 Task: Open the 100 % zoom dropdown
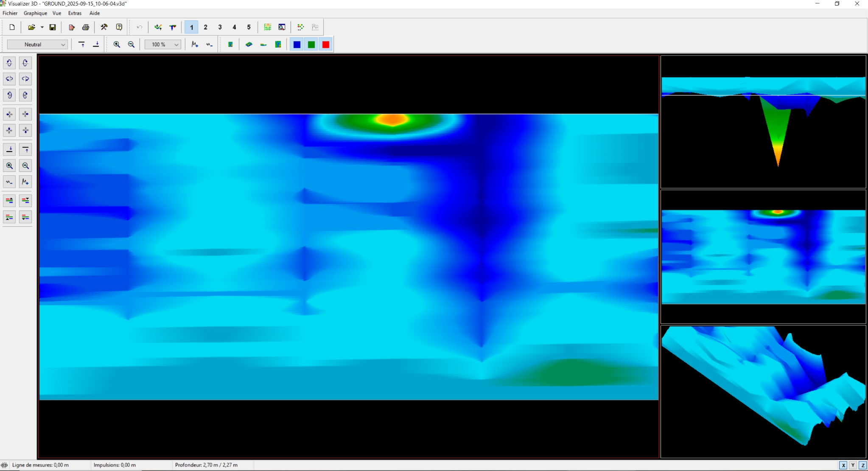tap(176, 45)
